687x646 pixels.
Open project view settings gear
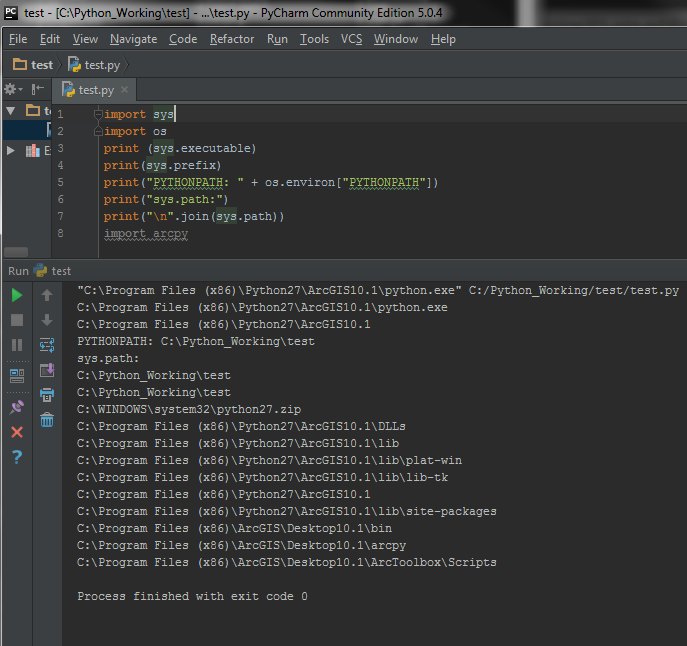pos(13,89)
